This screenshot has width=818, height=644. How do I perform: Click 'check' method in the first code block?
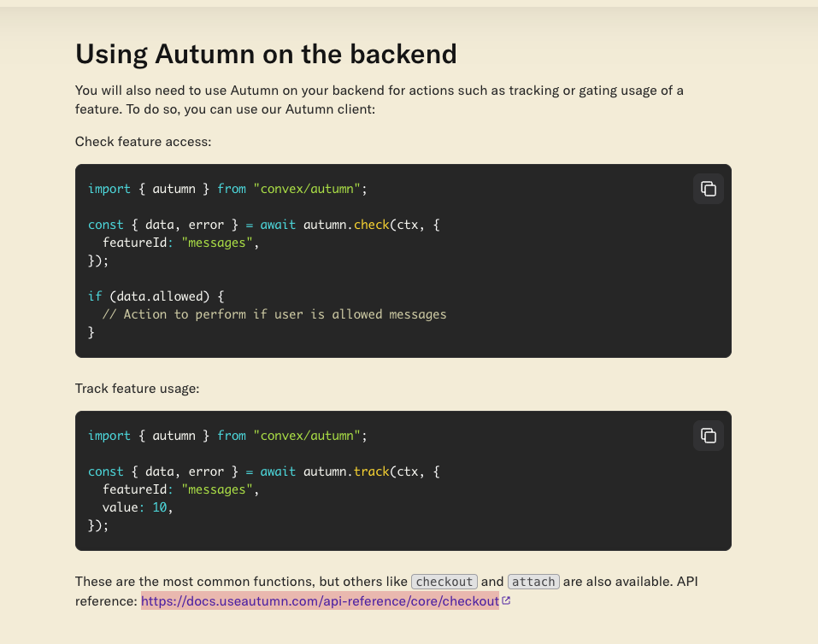coord(372,225)
